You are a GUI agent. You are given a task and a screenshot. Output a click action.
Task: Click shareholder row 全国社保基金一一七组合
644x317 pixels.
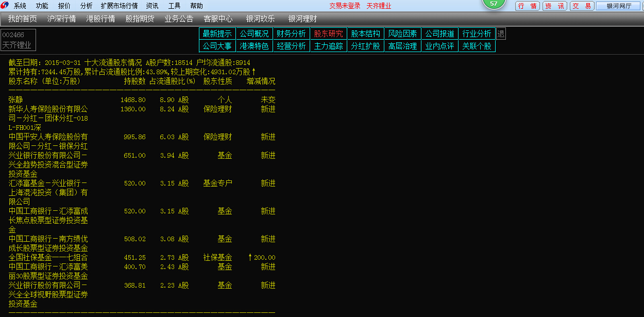(x=48, y=257)
